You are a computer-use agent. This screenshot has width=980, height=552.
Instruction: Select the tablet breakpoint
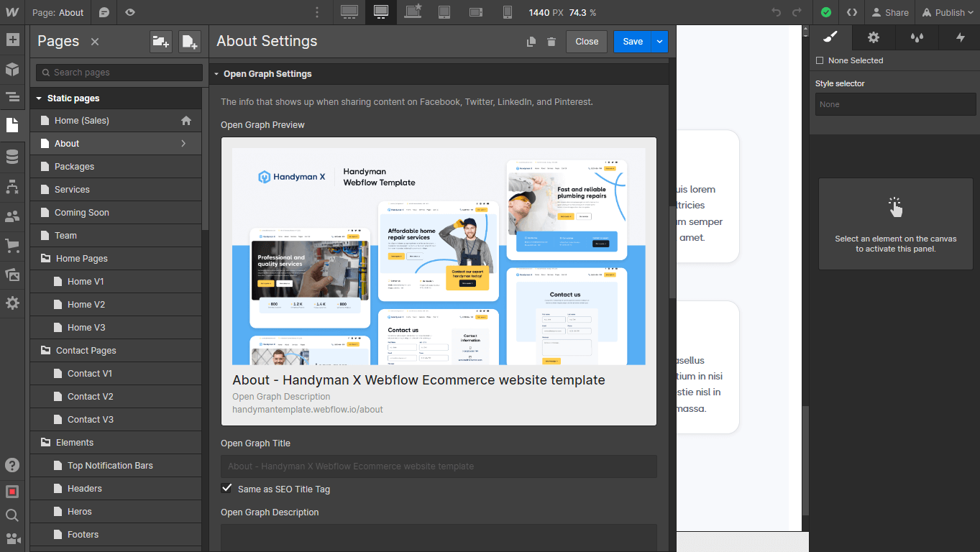point(444,12)
